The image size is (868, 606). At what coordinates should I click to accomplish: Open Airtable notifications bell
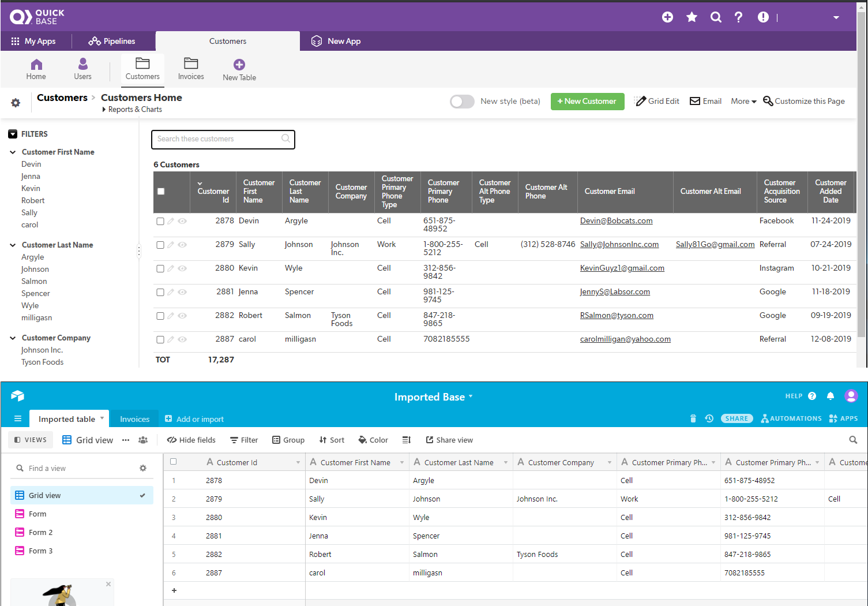[831, 396]
